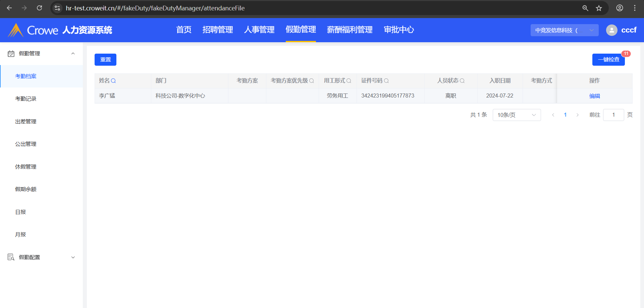Click search icon beside 考勤方案优先级 header

(x=312, y=81)
